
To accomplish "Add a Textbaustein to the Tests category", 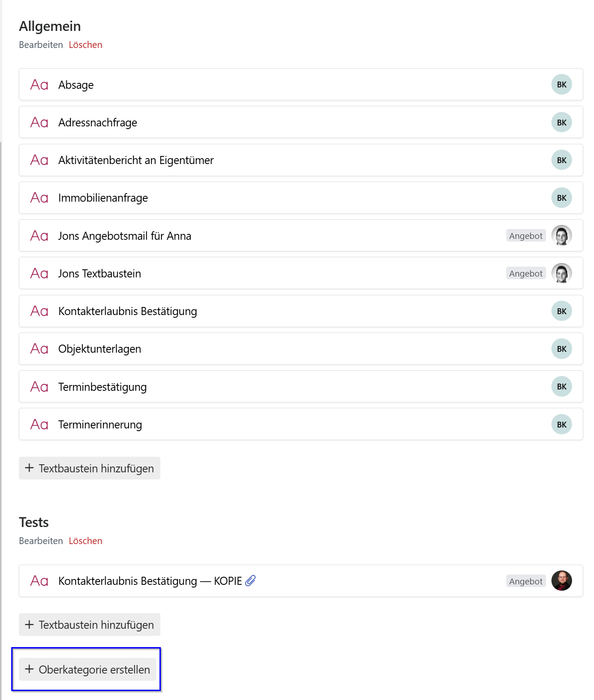I will coord(90,625).
